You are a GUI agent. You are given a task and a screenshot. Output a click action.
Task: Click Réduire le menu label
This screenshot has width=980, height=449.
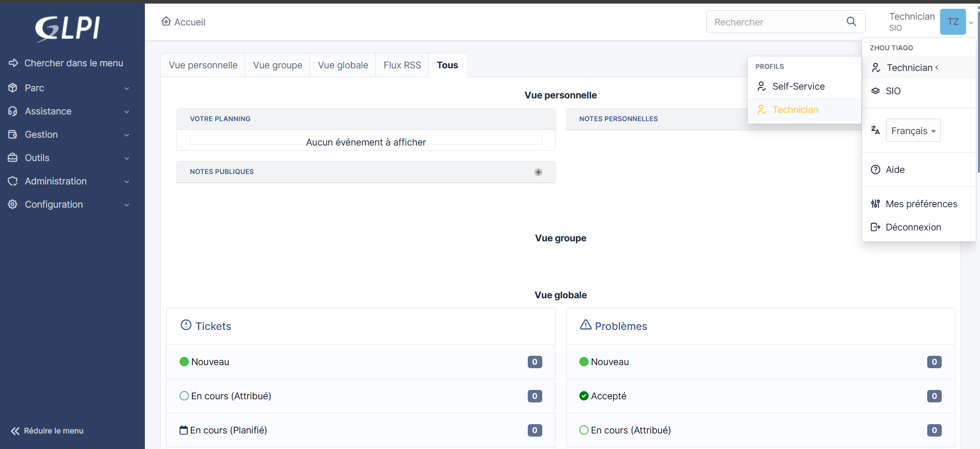point(54,431)
